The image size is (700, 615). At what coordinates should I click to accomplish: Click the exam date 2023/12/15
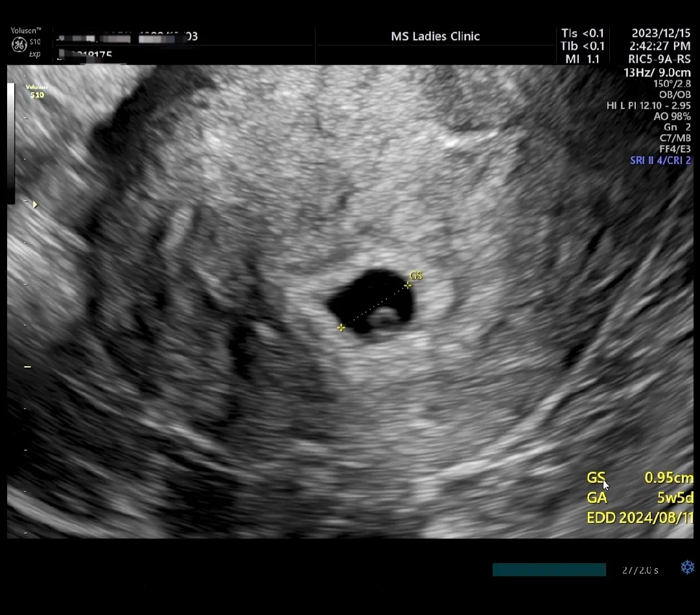pos(660,33)
